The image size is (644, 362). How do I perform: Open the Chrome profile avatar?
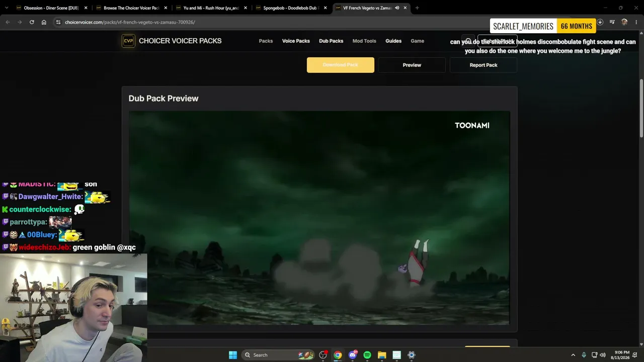[624, 22]
